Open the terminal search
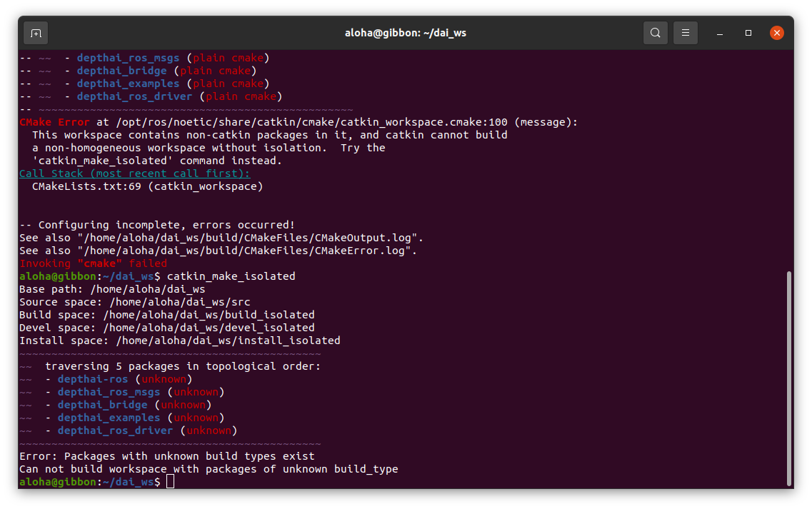The image size is (812, 509). click(x=655, y=33)
